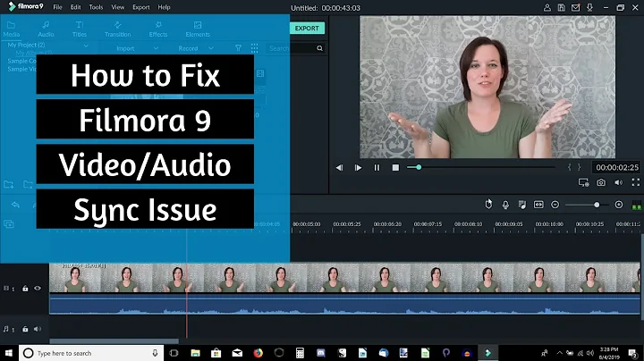
Task: Click the download icon in title bar
Action: 589,7
